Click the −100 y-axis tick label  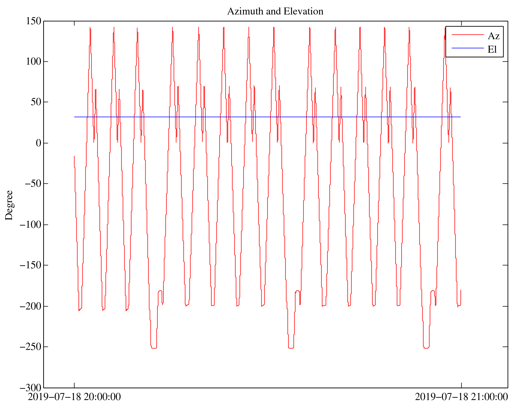pos(30,225)
